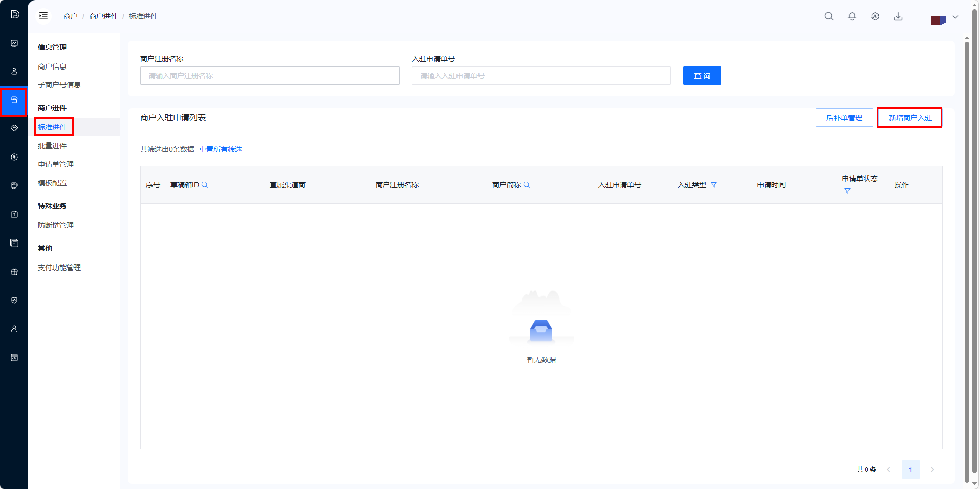Screen dimensions: 980x489
Task: Open the 申请单状态 column filter
Action: point(847,191)
